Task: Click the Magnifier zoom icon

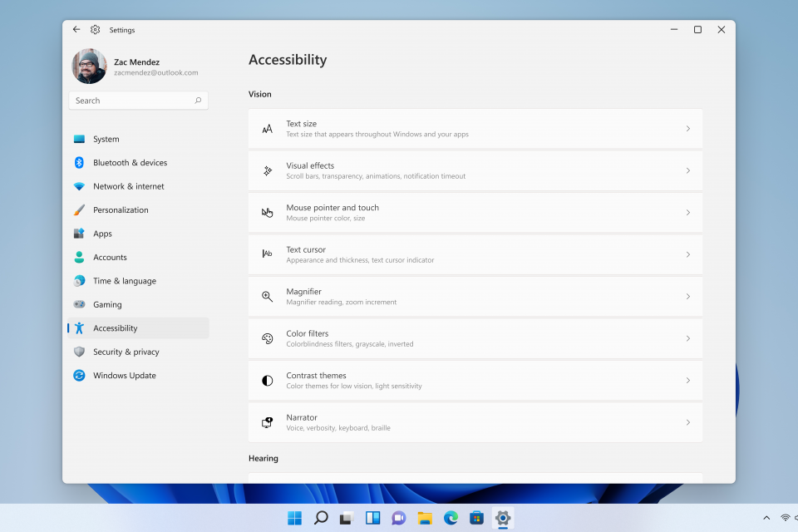Action: (x=267, y=297)
